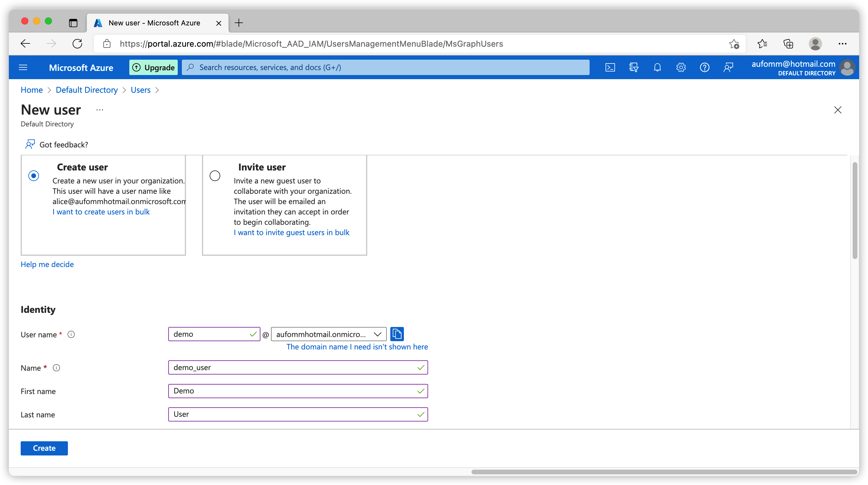Open Azure Cloud Shell icon
Screen dimensions: 868x485
click(x=610, y=67)
